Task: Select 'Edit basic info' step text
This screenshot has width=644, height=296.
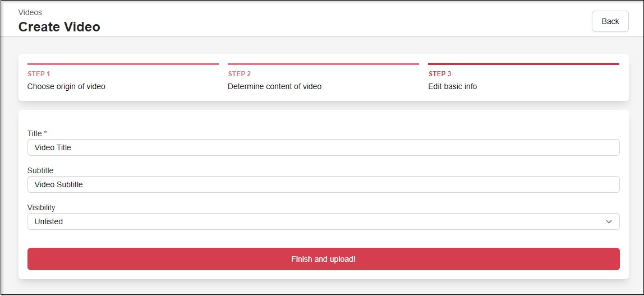Action: pos(453,86)
